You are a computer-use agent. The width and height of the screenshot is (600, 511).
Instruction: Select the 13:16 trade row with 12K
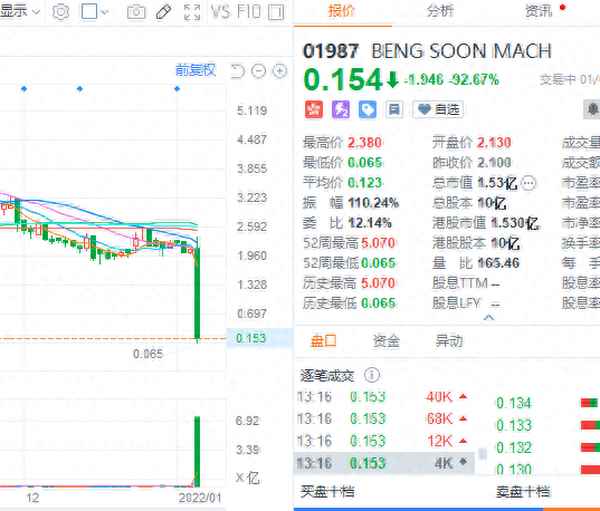tap(384, 441)
